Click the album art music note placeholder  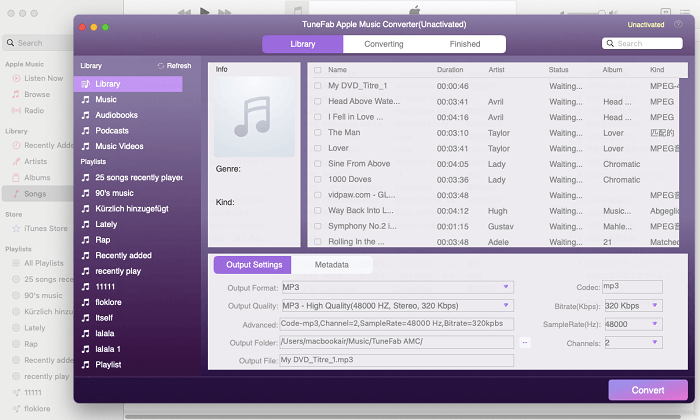[x=254, y=116]
